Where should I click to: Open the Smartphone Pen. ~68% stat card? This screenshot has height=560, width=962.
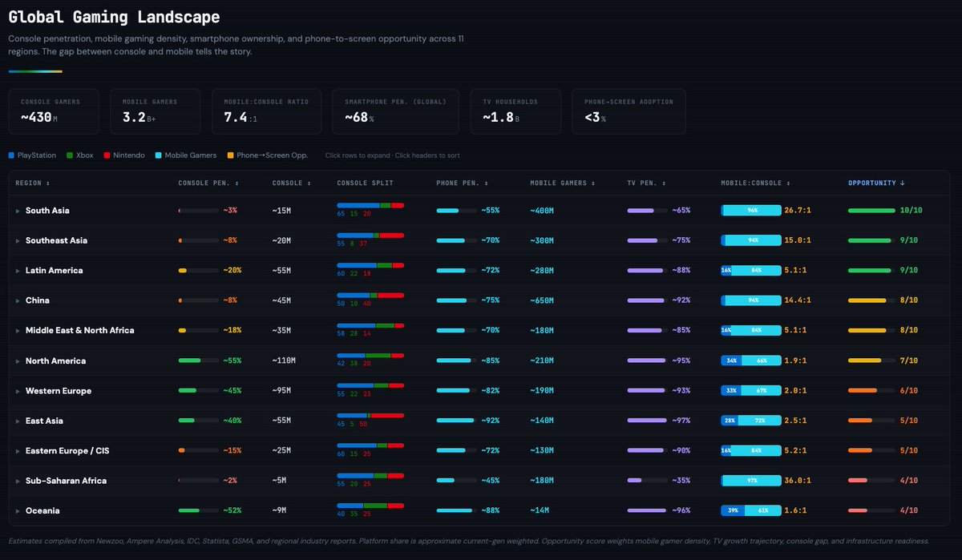tap(396, 111)
